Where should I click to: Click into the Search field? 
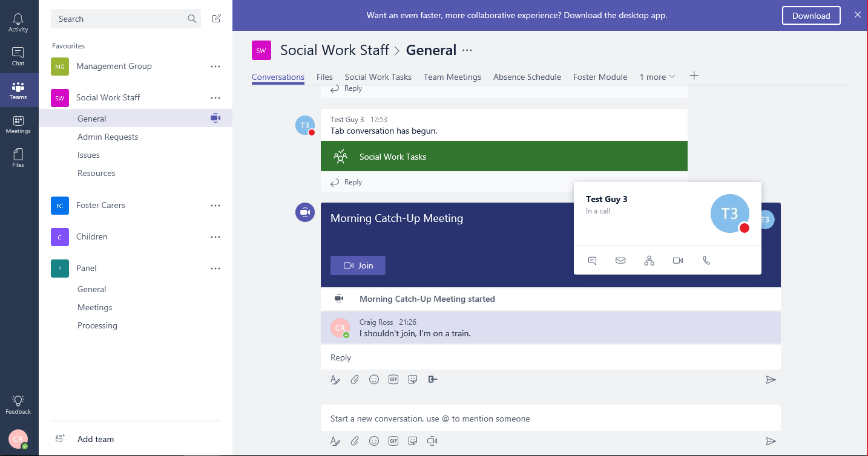(126, 19)
